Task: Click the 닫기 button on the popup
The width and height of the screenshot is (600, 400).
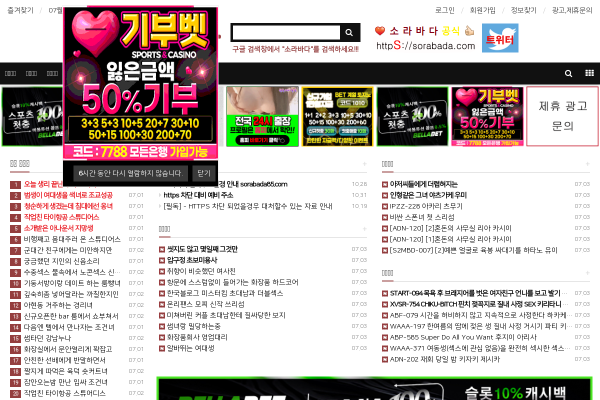Action: 204,173
